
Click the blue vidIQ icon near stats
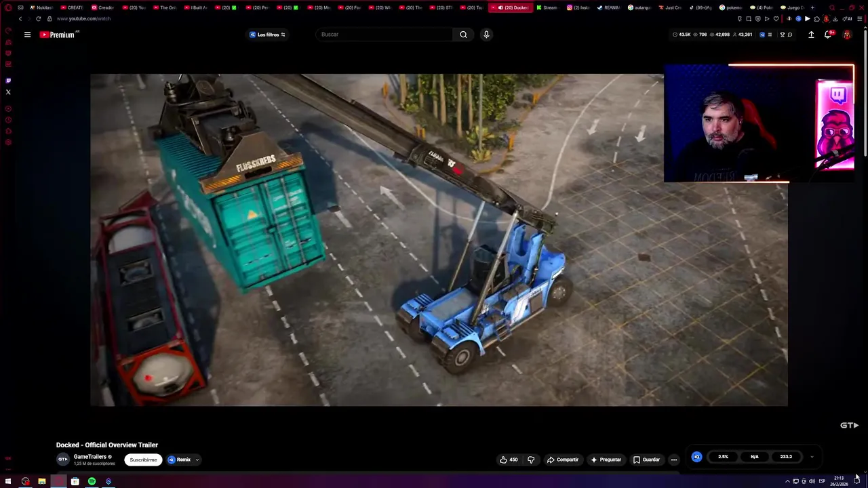pyautogui.click(x=696, y=457)
